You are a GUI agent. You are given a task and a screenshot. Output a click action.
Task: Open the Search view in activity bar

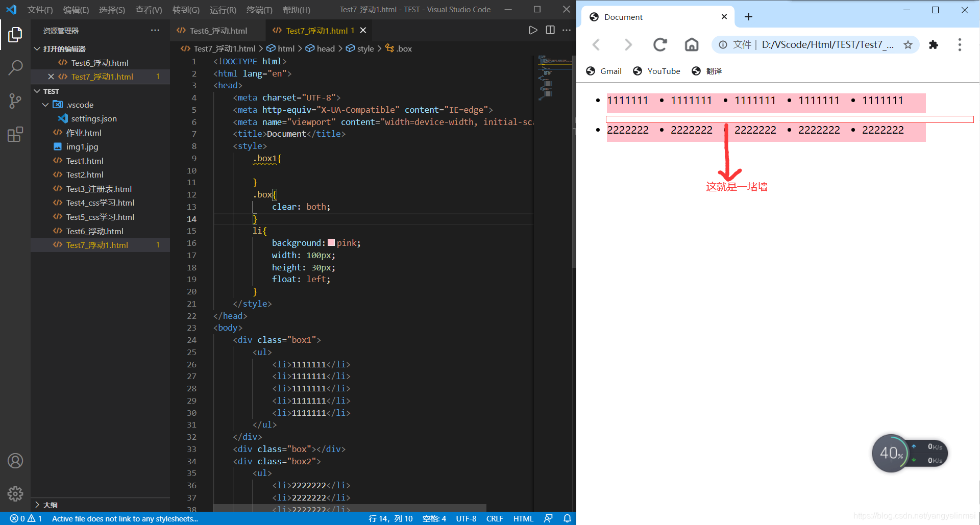pos(15,67)
